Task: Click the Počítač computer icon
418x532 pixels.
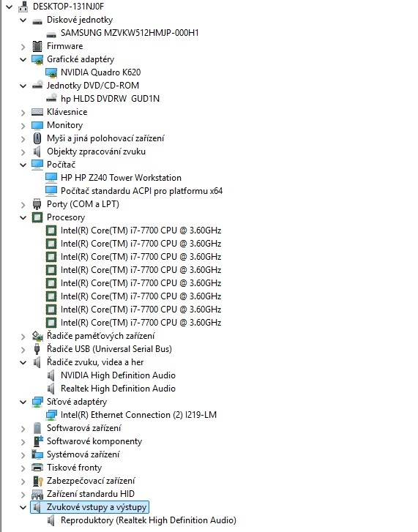Action: (x=37, y=165)
